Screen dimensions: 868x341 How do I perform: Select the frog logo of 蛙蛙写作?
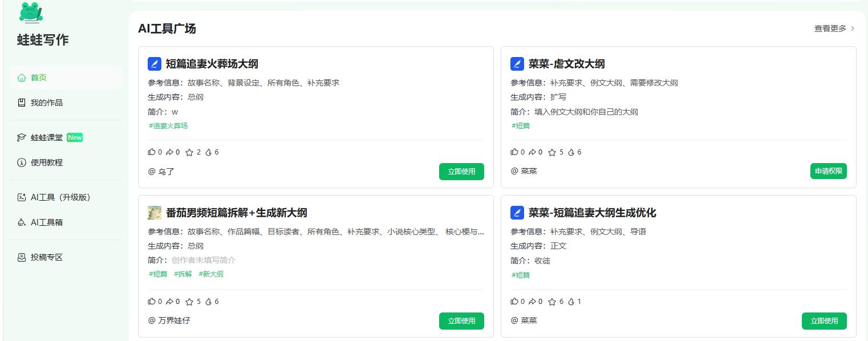coord(31,13)
